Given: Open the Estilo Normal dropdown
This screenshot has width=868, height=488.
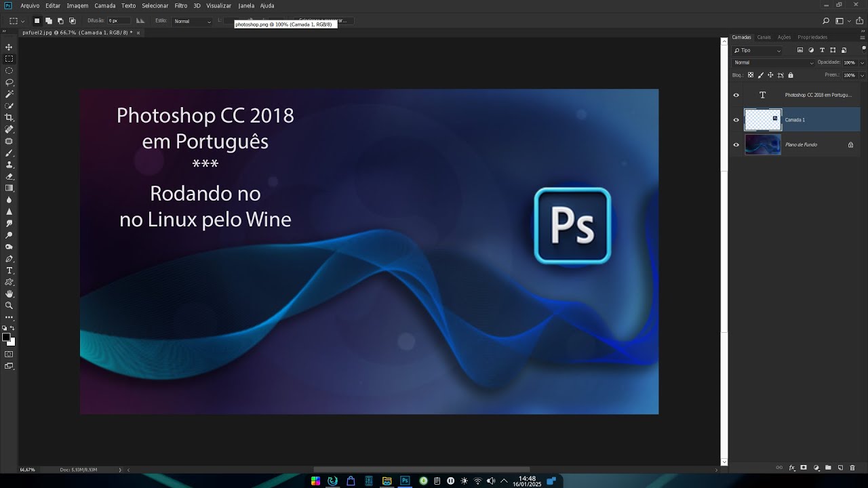Looking at the screenshot, I should (x=192, y=21).
